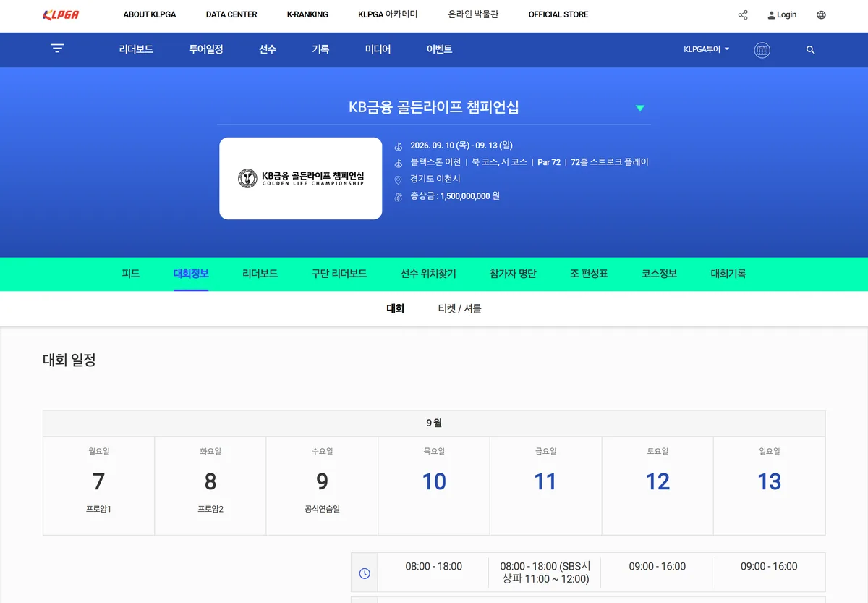
Task: Go to OFFICIAL STORE
Action: pyautogui.click(x=558, y=14)
